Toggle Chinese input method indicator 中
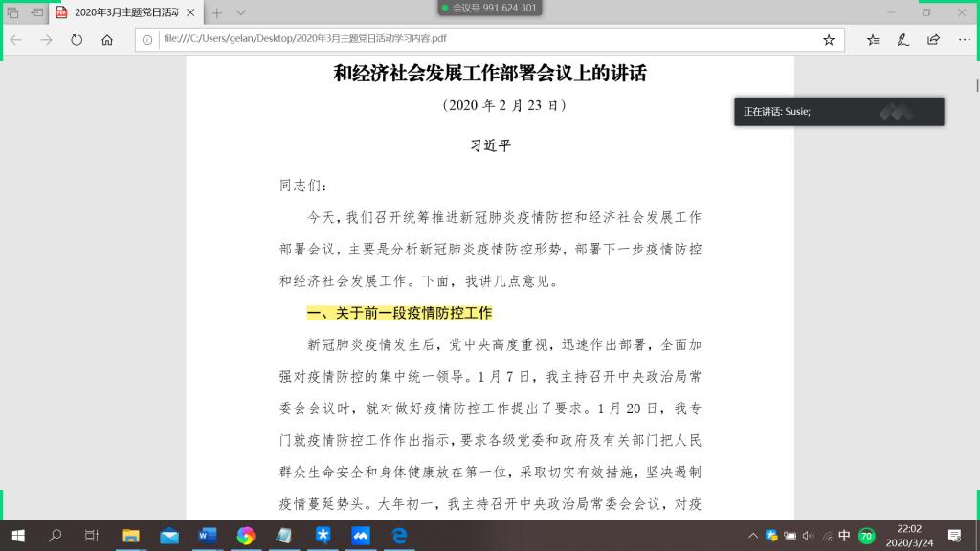Viewport: 980px width, 551px height. coord(844,536)
